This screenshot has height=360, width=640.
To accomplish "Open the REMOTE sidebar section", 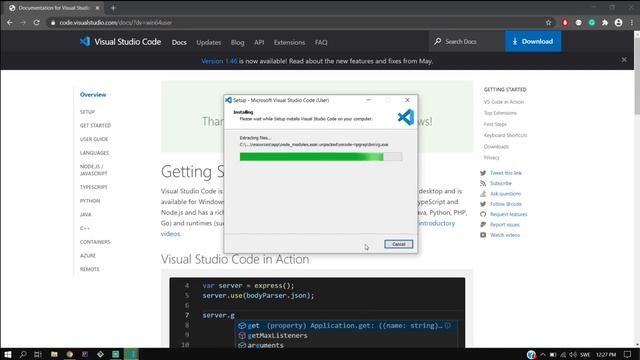I will point(90,269).
